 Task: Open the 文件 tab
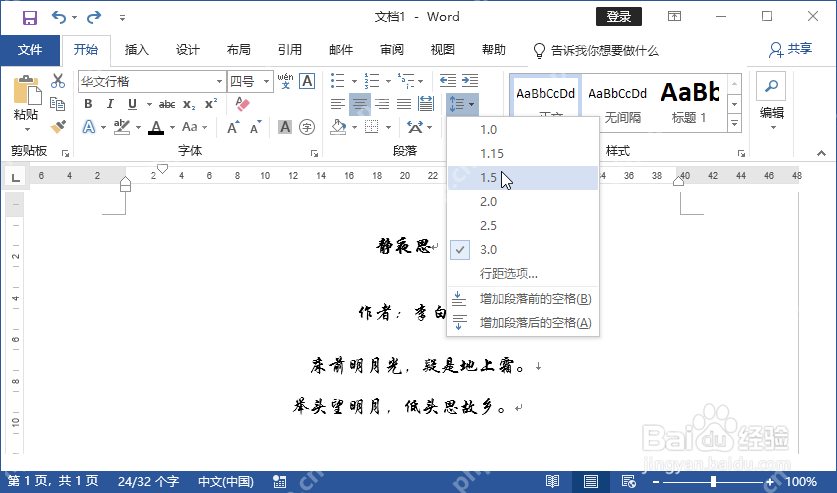30,50
